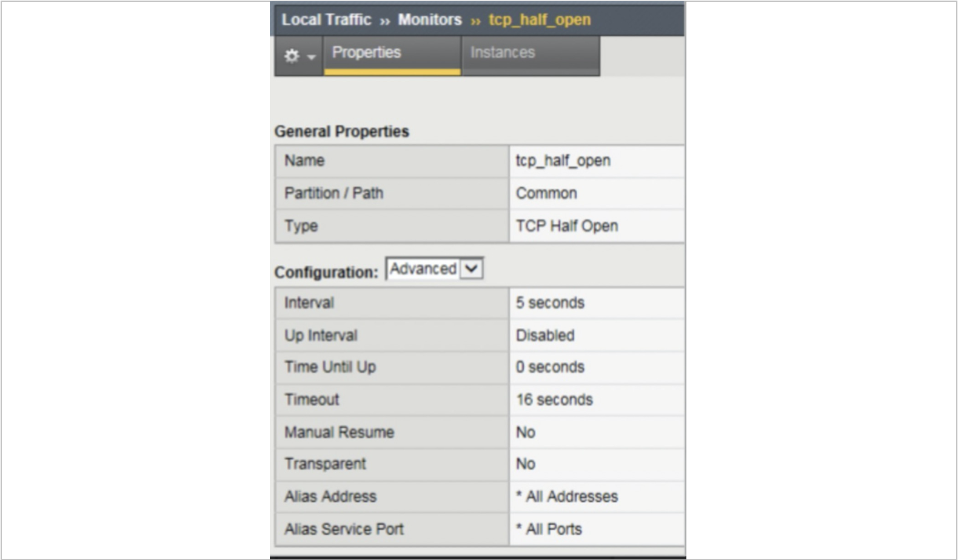Click Time Until Up 0 seconds value
Screen dimensions: 958x560
(550, 367)
